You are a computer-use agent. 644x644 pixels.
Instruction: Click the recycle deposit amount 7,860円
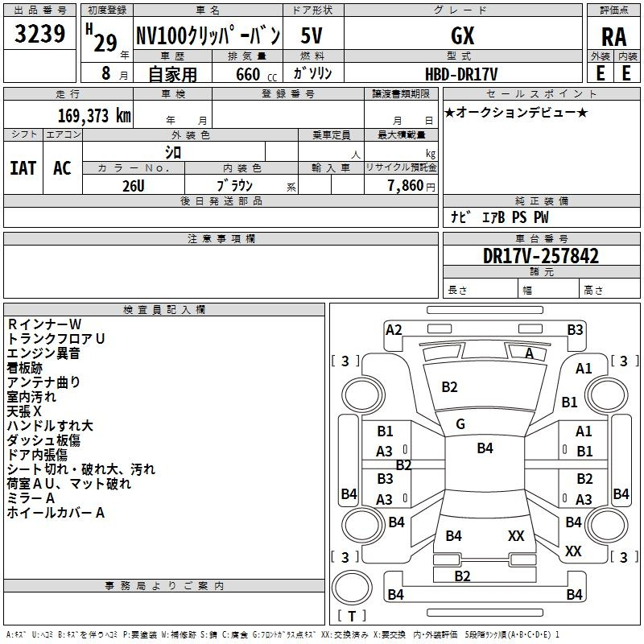click(x=411, y=186)
